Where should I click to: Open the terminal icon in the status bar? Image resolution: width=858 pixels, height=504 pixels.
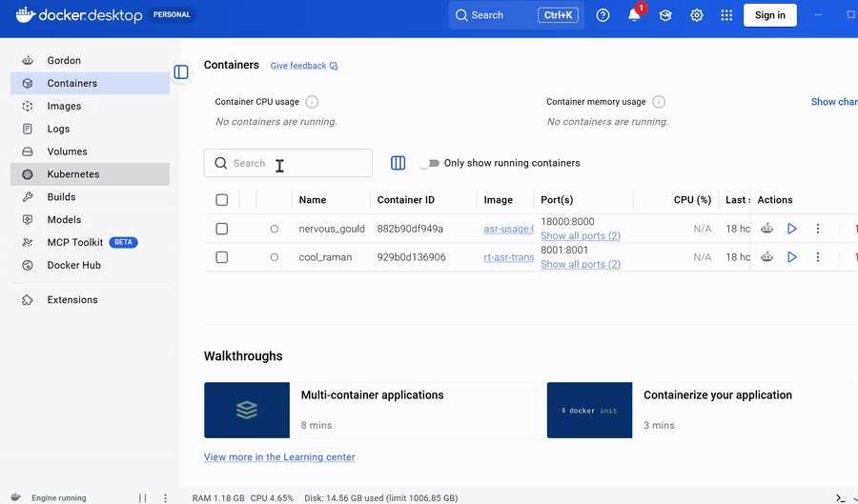pos(841,498)
